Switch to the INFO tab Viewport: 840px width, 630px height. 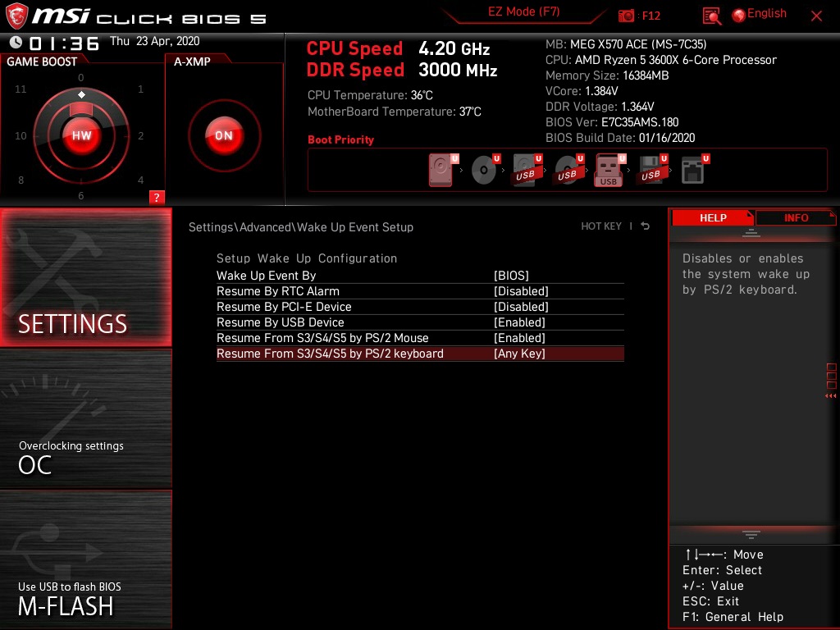(x=796, y=218)
